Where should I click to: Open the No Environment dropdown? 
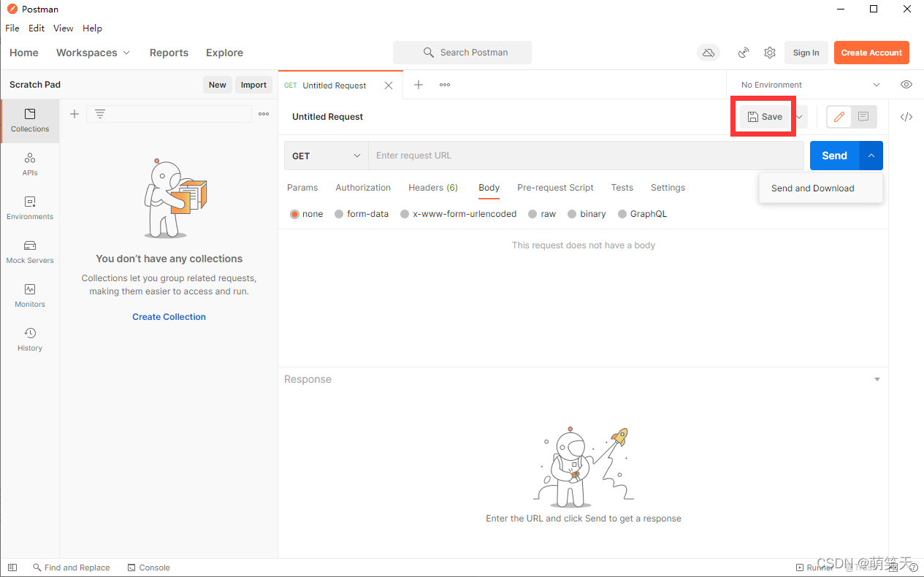click(810, 85)
